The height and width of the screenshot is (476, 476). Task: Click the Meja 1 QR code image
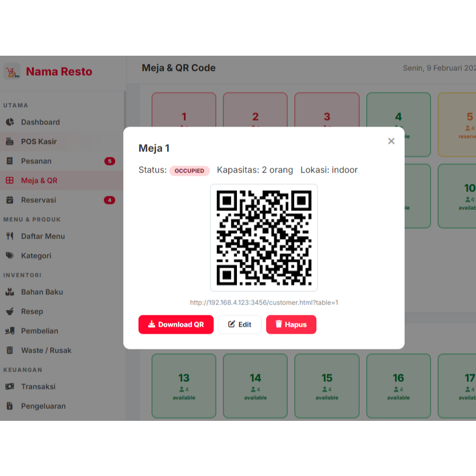point(264,237)
